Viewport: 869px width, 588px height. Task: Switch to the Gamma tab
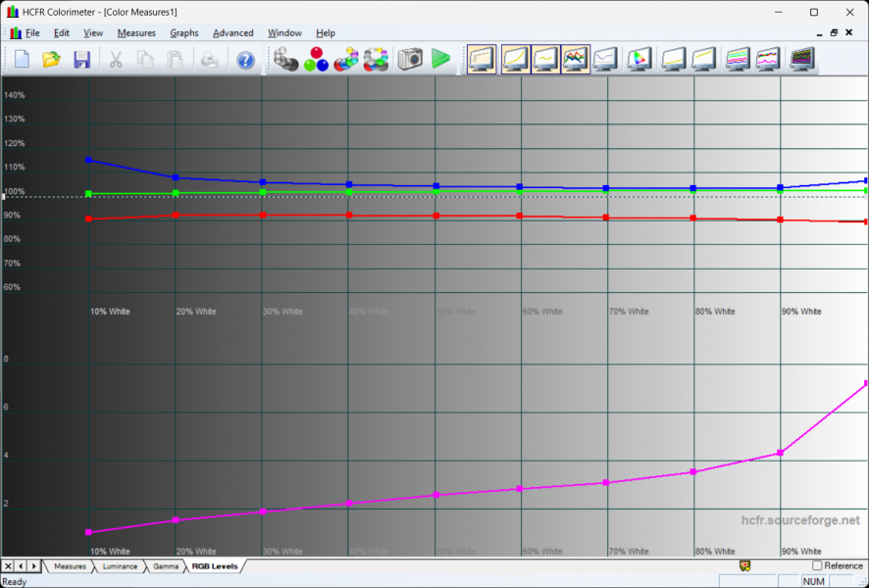[x=166, y=566]
